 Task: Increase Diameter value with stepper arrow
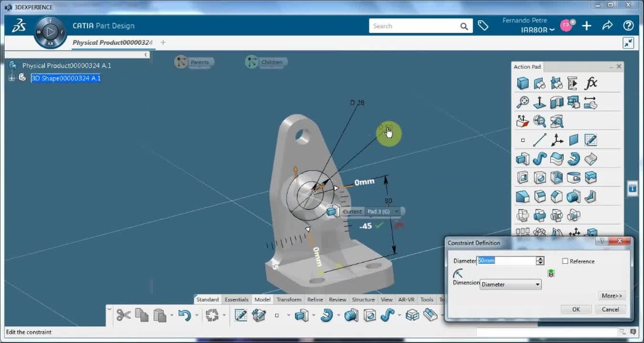[x=541, y=259]
